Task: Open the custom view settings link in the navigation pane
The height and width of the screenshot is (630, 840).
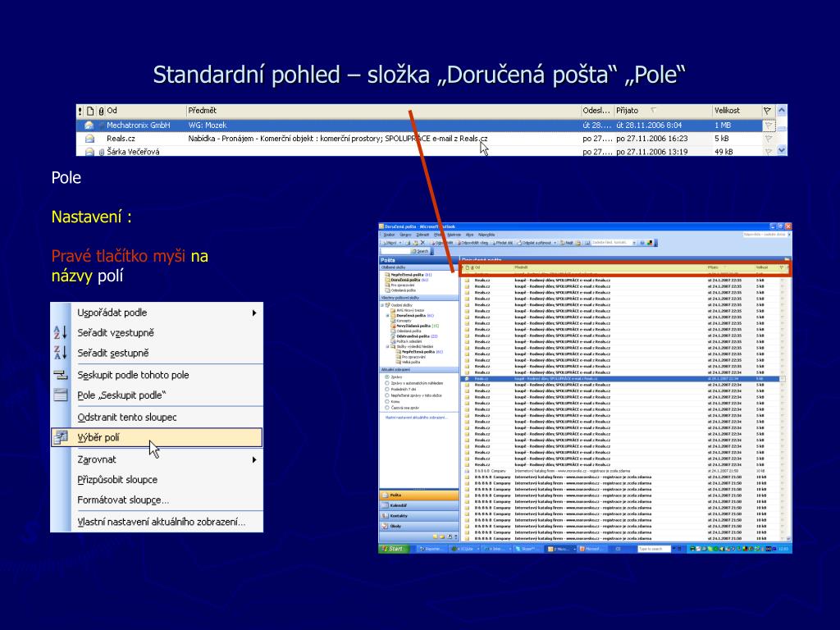Action: 417,418
